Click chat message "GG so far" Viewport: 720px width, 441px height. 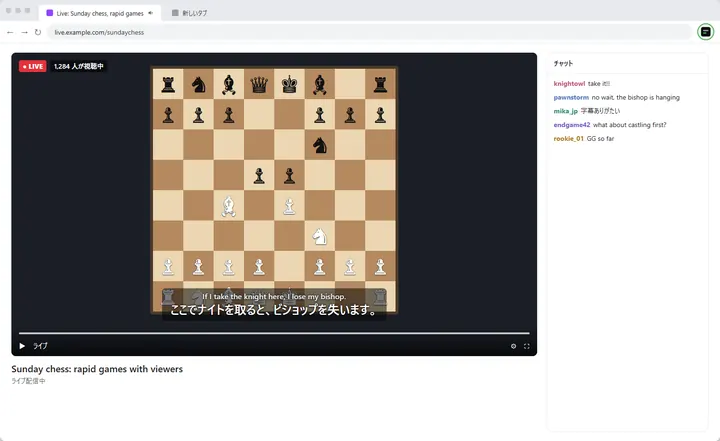pos(600,139)
